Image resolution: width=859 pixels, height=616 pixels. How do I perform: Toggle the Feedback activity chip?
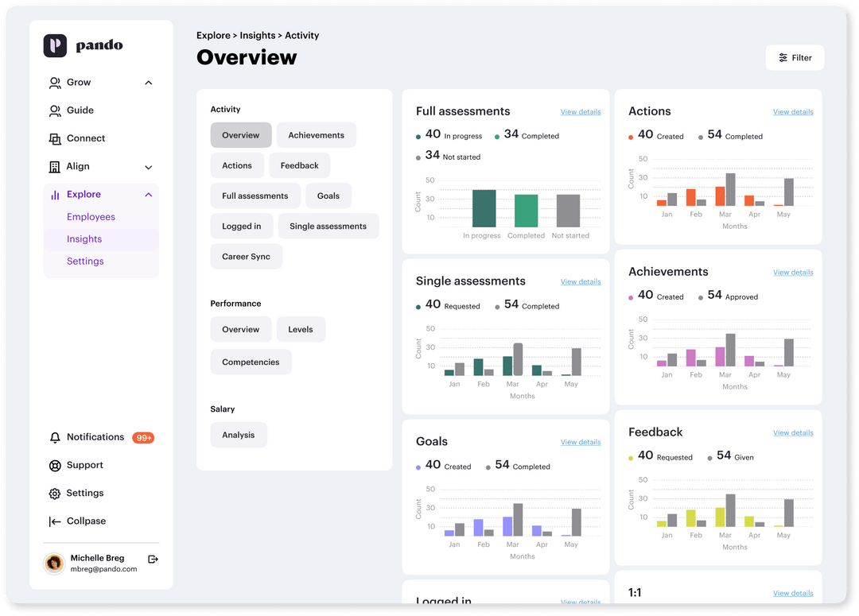(299, 165)
